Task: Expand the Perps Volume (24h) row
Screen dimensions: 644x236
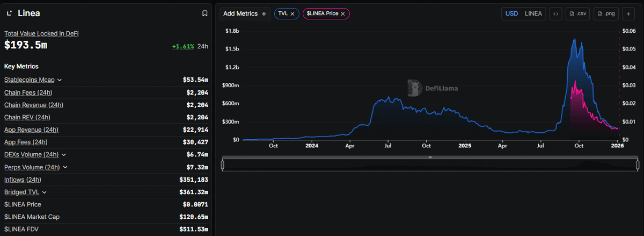Action: [x=65, y=167]
